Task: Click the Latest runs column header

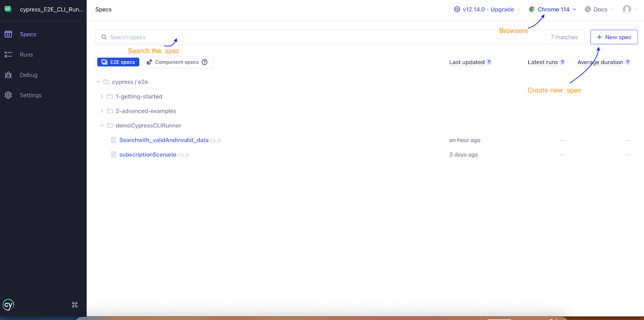Action: 543,62
